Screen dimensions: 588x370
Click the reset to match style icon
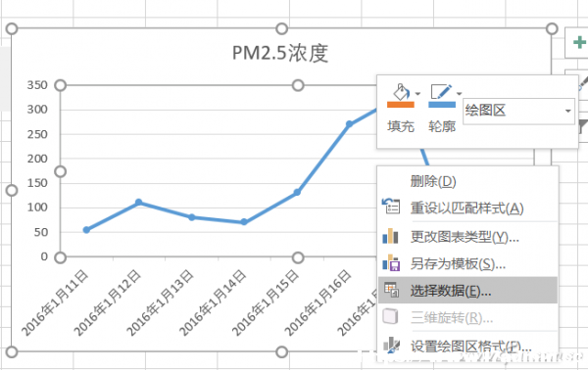[x=391, y=206]
